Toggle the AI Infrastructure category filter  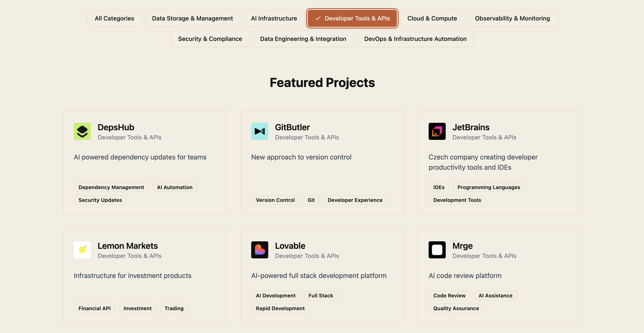pyautogui.click(x=274, y=18)
